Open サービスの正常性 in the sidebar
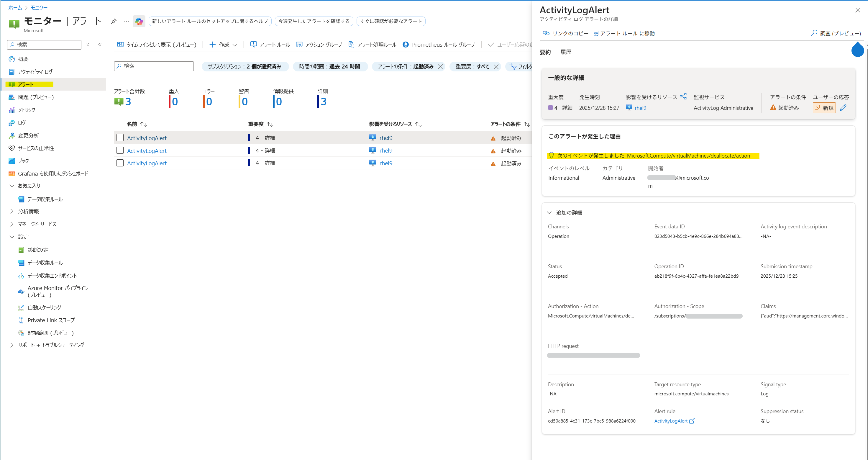This screenshot has height=460, width=868. (36, 148)
